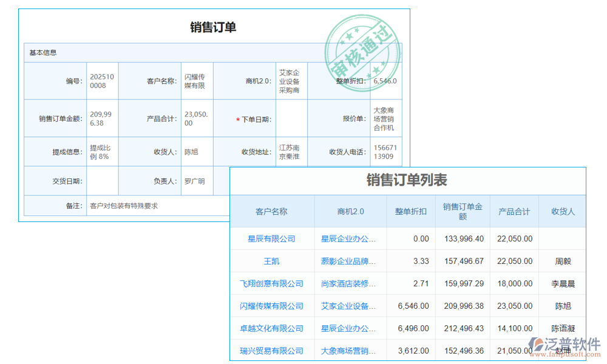
Task: Open 尚家酒店装修 opportunity link
Action: coord(349,283)
